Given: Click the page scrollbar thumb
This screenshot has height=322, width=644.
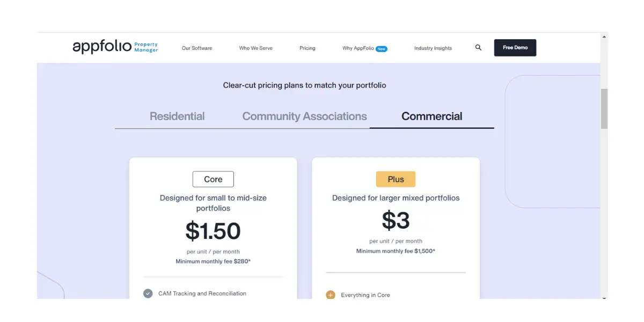Looking at the screenshot, I should (x=604, y=109).
